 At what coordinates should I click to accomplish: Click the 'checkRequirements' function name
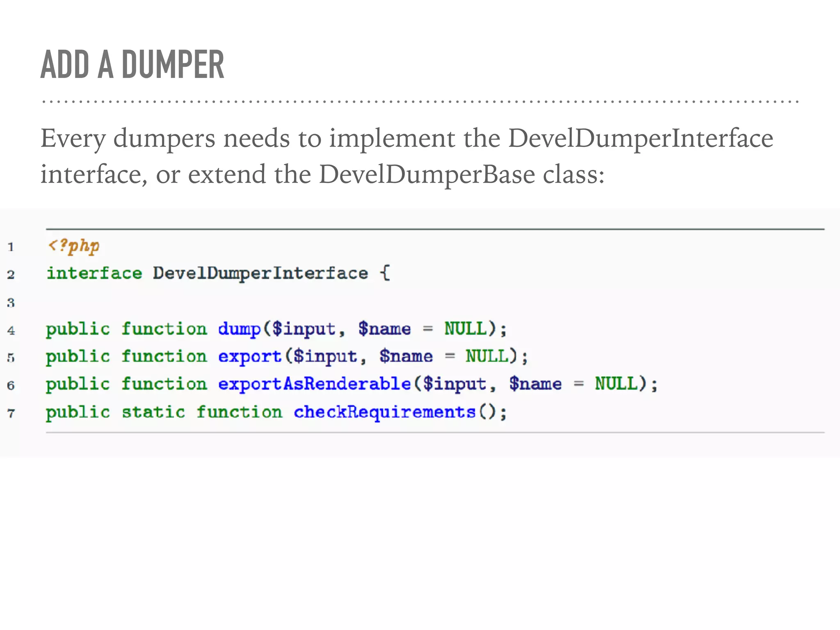pos(385,412)
